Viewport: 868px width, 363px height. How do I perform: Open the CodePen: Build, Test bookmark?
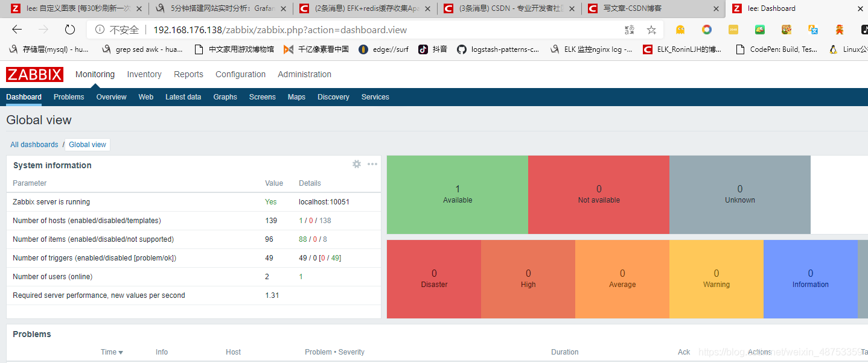pyautogui.click(x=777, y=49)
